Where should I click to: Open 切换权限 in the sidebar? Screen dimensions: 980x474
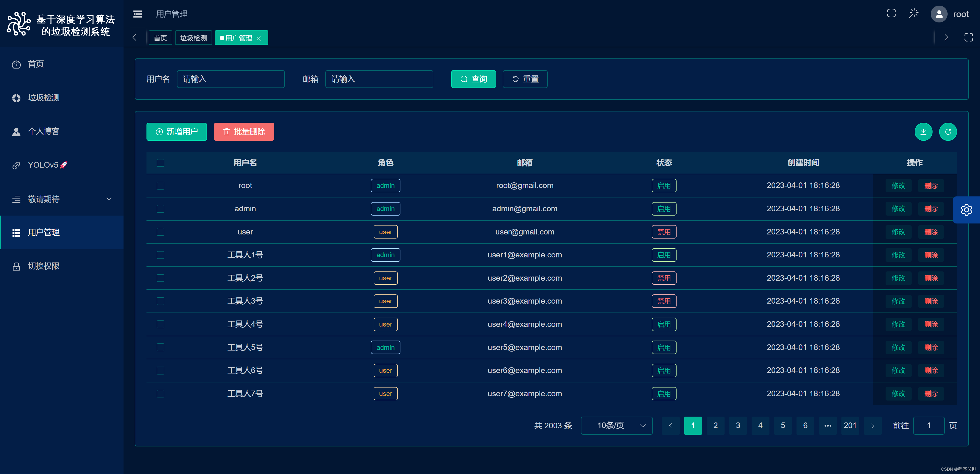tap(62, 266)
